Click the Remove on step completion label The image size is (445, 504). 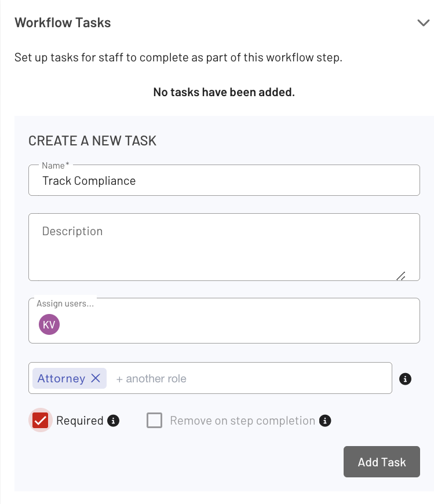click(242, 421)
